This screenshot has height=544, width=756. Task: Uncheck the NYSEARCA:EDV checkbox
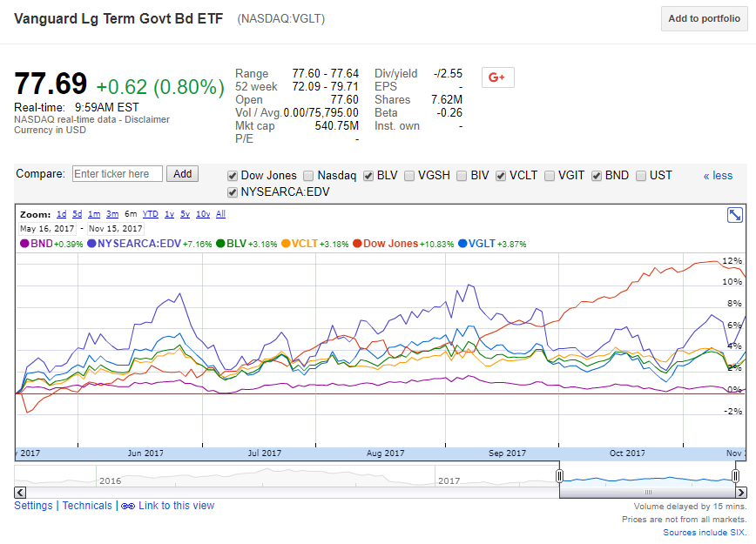[233, 192]
